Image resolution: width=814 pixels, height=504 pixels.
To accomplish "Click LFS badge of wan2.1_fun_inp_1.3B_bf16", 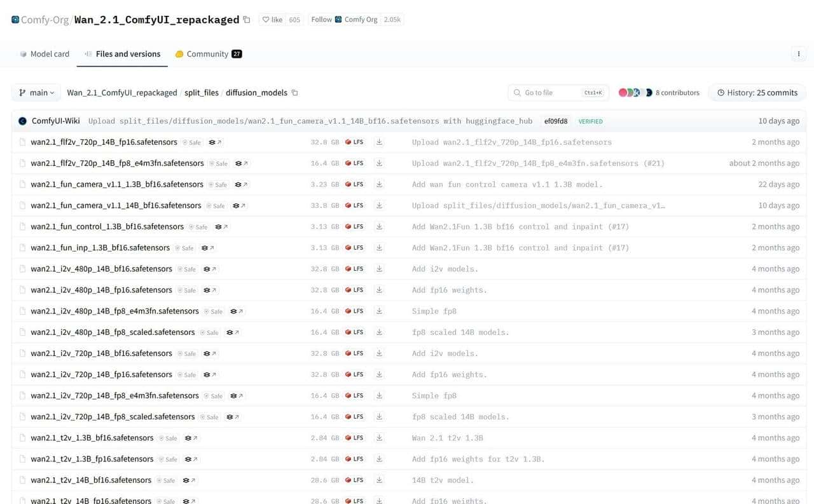I will [354, 248].
